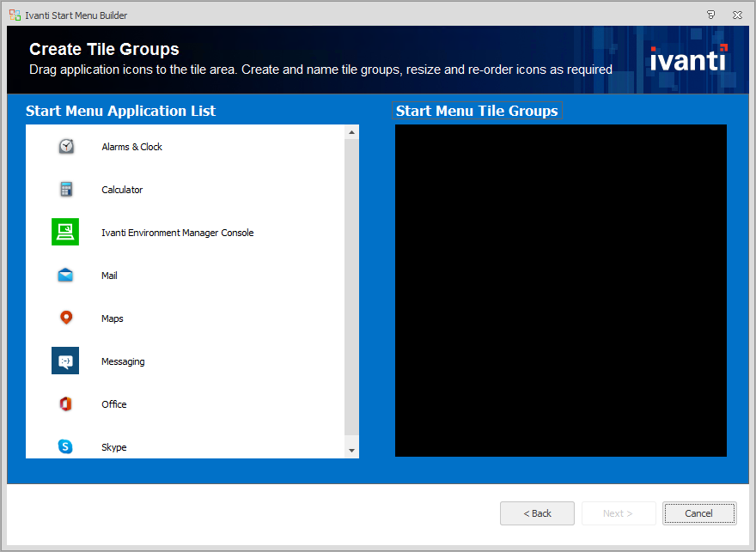Screen dimensions: 756x552
Task: Click the "Mail" label
Action: (x=109, y=276)
